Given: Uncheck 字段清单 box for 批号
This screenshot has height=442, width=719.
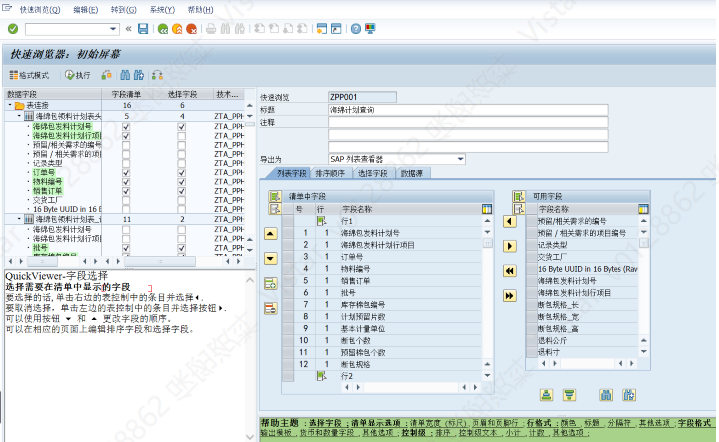Looking at the screenshot, I should click(126, 248).
